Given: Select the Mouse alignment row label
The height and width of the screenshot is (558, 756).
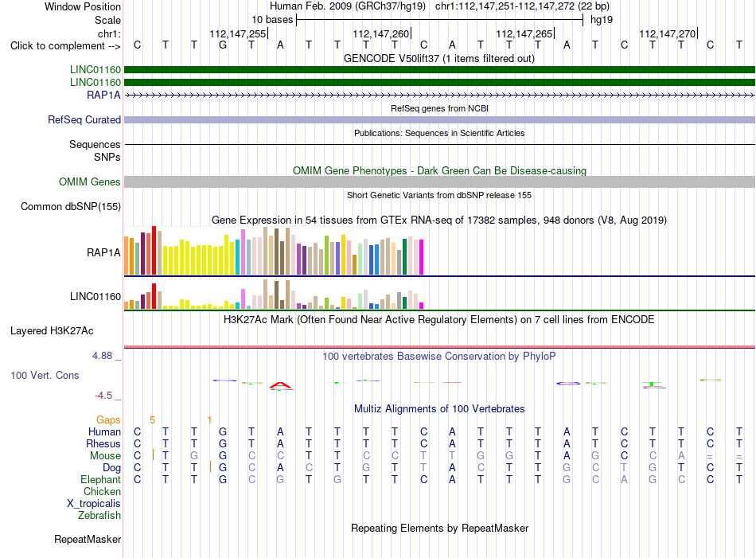Looking at the screenshot, I should (105, 456).
